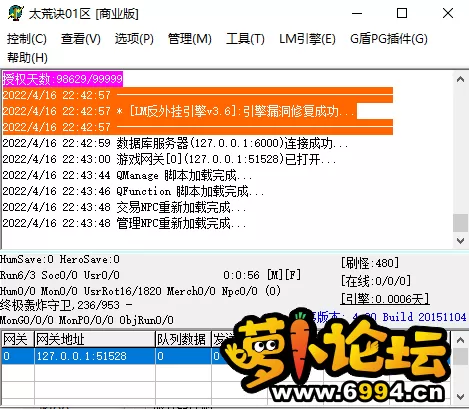Click the 游戏网关[0] 已打开 log line

169,159
